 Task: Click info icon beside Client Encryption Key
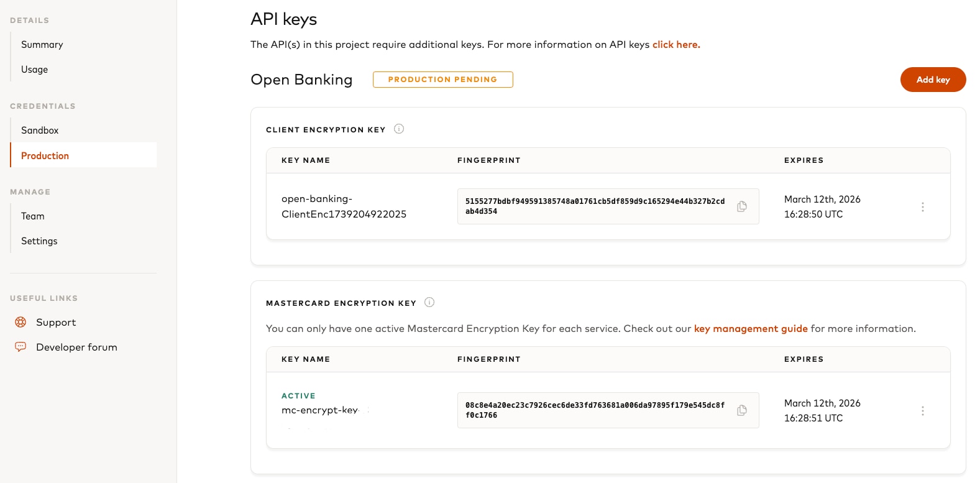pos(399,129)
